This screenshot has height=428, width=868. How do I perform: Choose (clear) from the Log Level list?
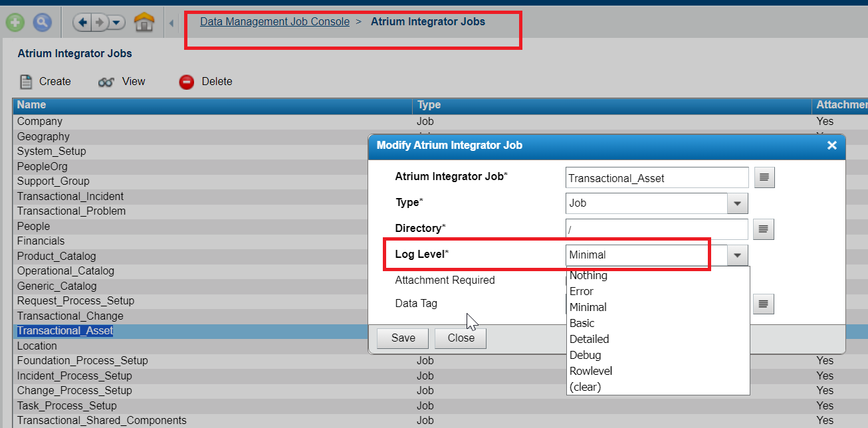point(658,387)
